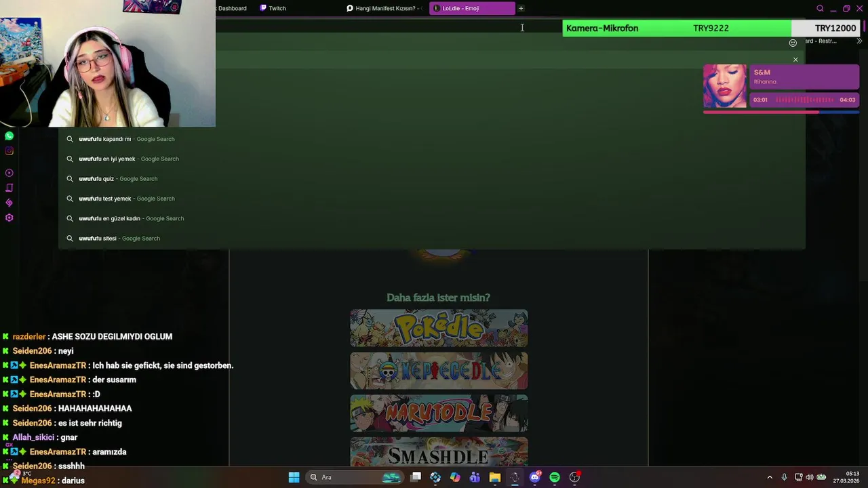The width and height of the screenshot is (868, 488).
Task: Click the weather widget showing 3°C
Action: (20, 474)
